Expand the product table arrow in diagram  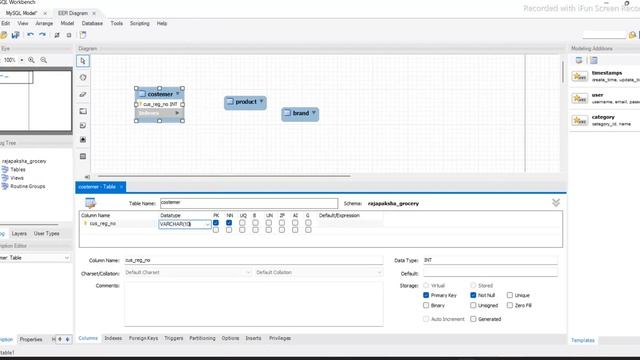[x=262, y=101]
